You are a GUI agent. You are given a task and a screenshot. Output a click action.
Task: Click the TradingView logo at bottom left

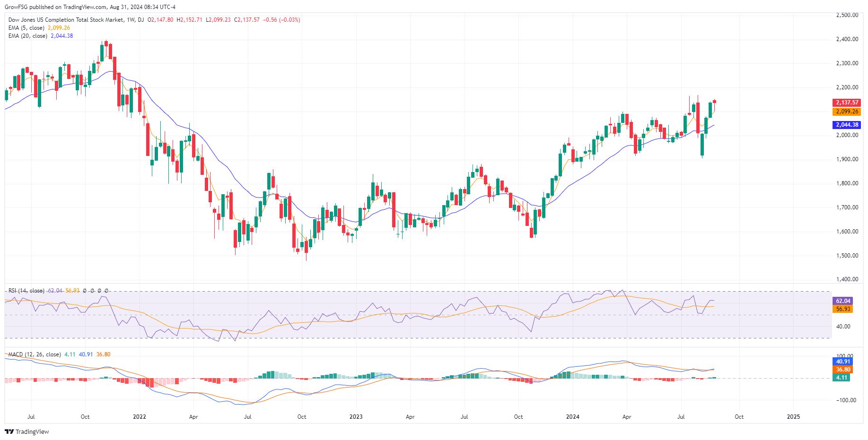27,431
